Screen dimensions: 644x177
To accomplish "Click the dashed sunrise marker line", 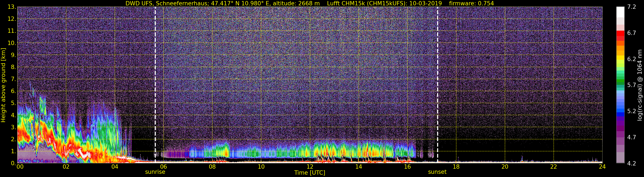I will coord(155,85).
